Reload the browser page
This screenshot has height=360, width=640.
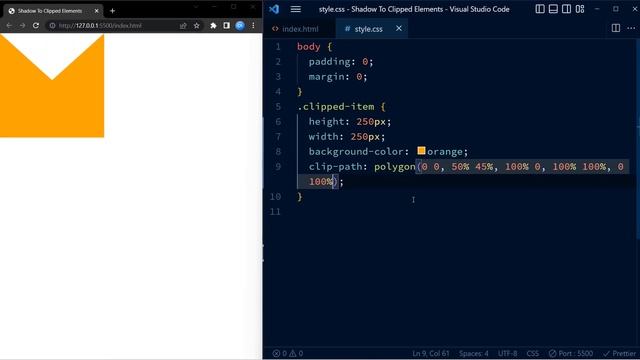point(36,25)
